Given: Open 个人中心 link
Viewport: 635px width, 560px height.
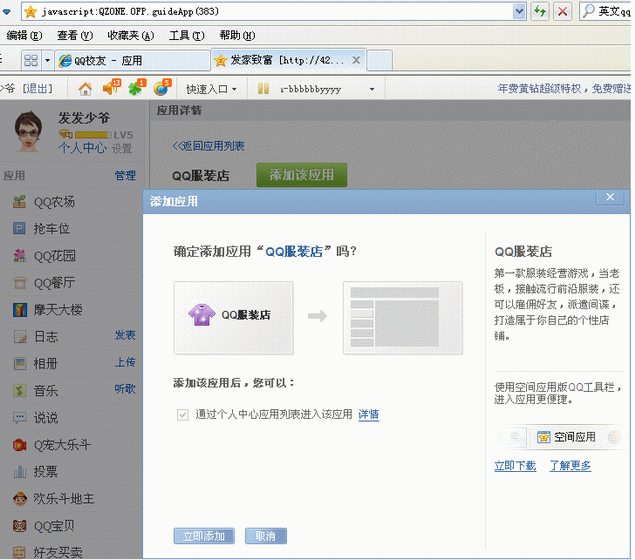Looking at the screenshot, I should pyautogui.click(x=83, y=148).
